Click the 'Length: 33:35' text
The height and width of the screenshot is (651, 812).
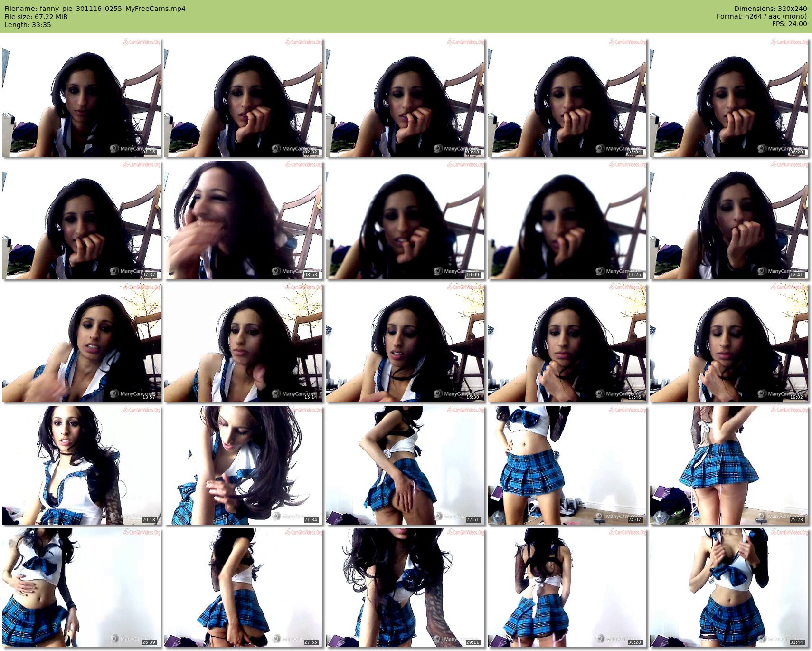[28, 25]
